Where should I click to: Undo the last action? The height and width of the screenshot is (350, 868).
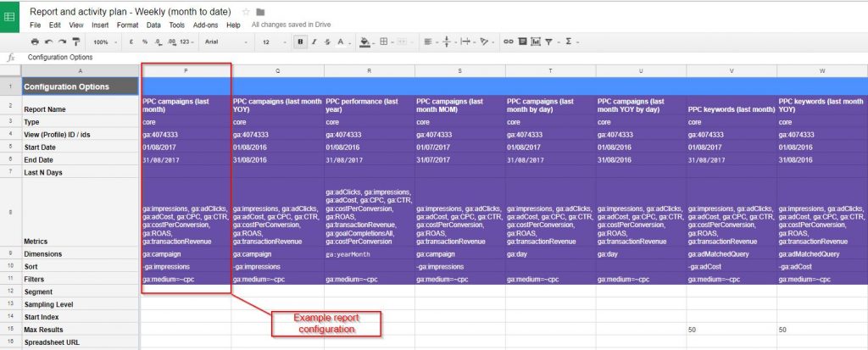(48, 42)
